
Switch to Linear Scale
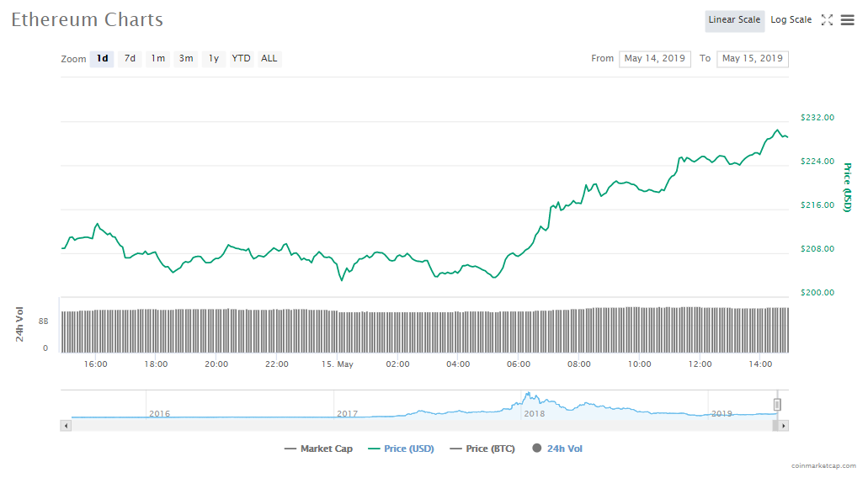pos(734,20)
